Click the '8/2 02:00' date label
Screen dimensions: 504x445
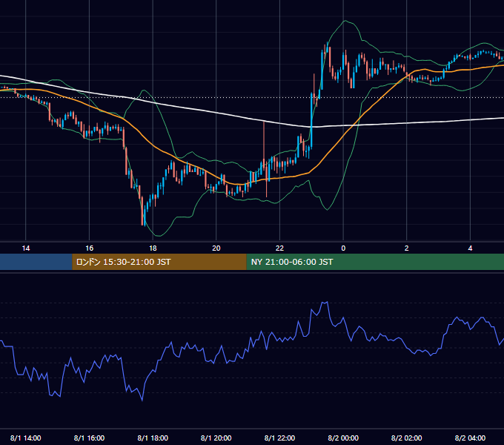pos(407,438)
